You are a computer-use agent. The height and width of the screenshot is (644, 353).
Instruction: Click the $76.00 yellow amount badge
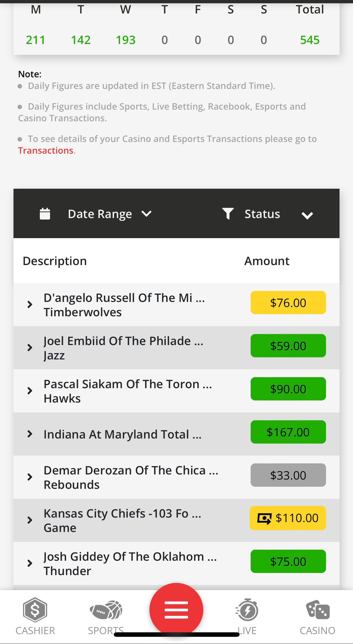click(288, 303)
